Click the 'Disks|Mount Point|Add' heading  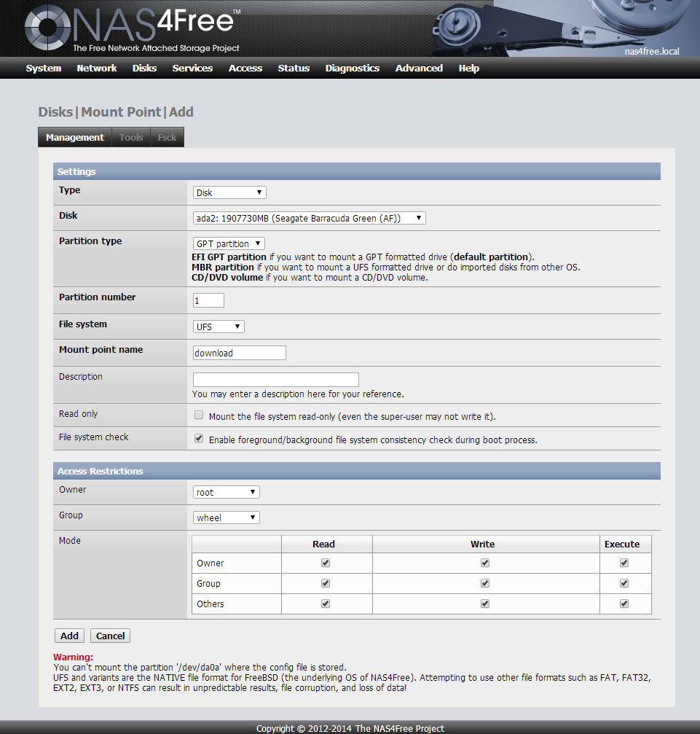click(x=116, y=112)
